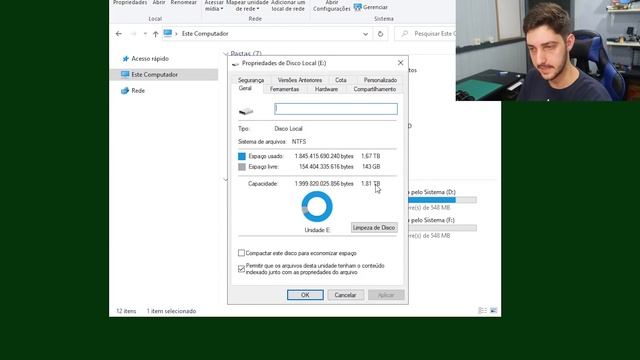
Task: Switch to the Compartilhamento tab
Action: click(x=374, y=89)
